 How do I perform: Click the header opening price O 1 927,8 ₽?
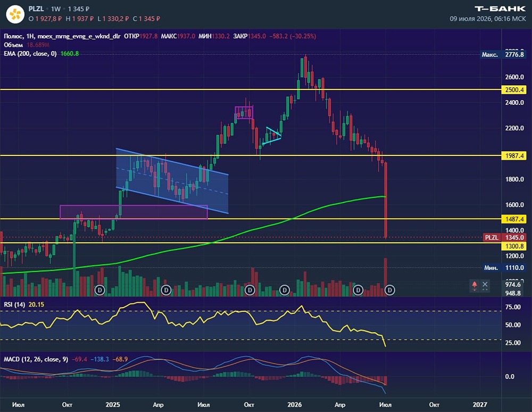(x=45, y=19)
